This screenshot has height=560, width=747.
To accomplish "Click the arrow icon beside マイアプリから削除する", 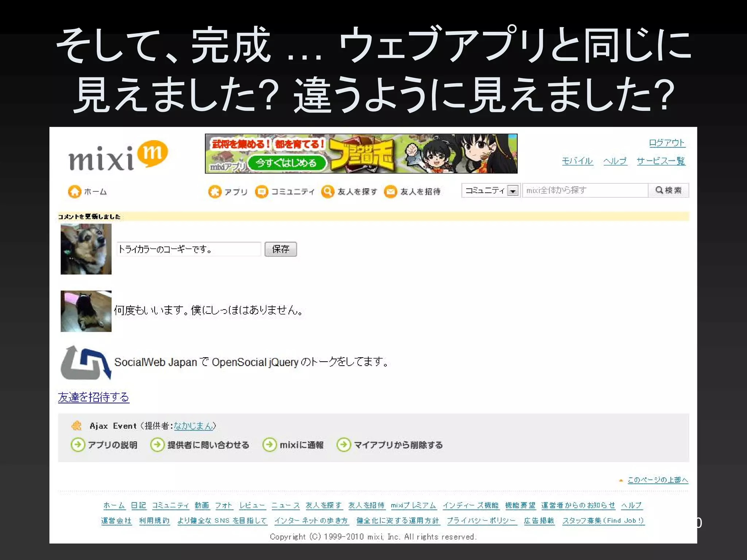I will [344, 445].
